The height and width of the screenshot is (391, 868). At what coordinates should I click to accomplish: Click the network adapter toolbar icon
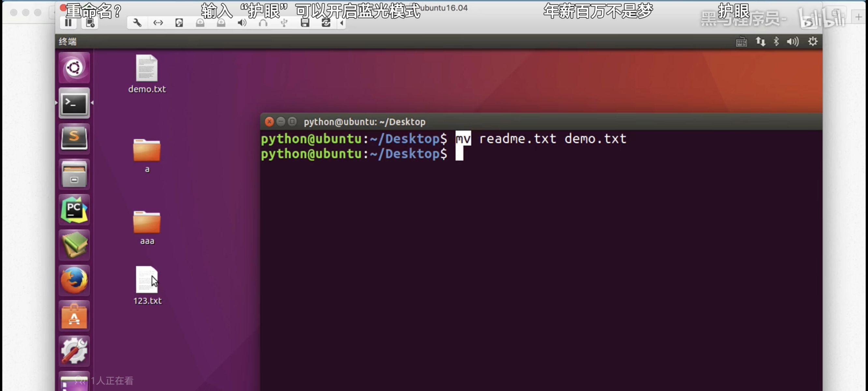click(x=158, y=23)
